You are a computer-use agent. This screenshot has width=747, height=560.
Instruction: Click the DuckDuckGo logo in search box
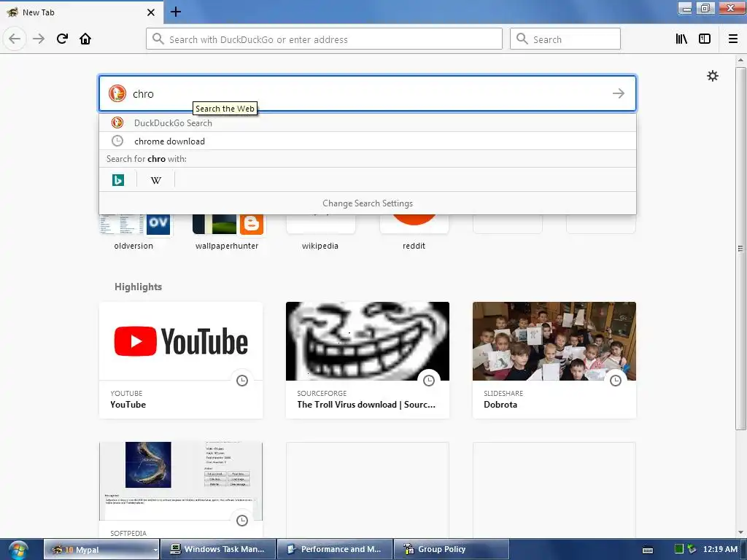click(117, 93)
